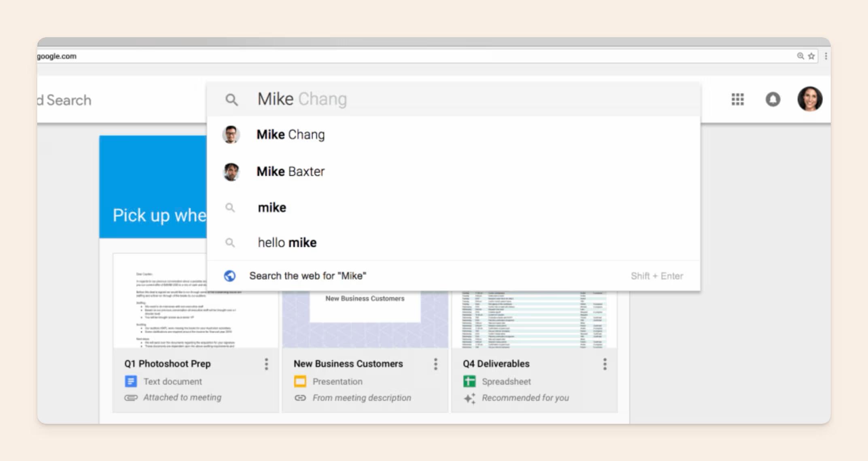Screen dimensions: 868x461
Task: Click the magnifier icon in search box
Action: 231,99
